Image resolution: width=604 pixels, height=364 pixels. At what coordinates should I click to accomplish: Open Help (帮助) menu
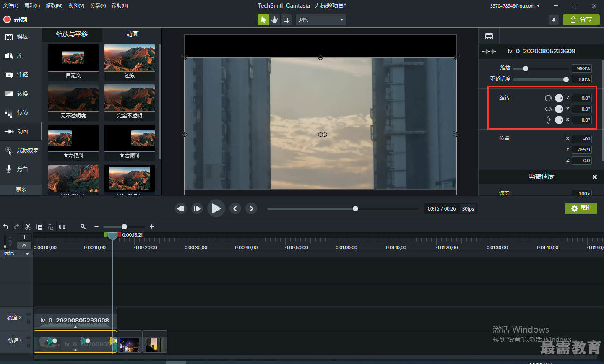coord(120,5)
